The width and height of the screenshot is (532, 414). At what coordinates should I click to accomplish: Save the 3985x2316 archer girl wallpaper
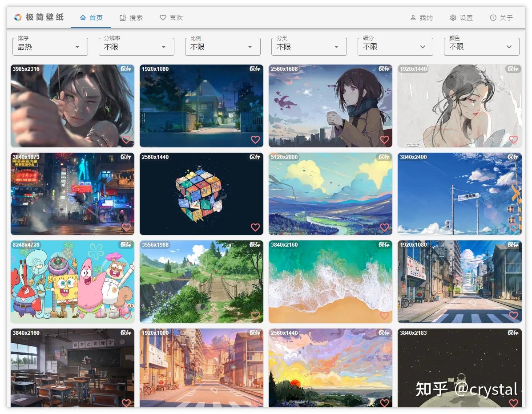point(126,69)
